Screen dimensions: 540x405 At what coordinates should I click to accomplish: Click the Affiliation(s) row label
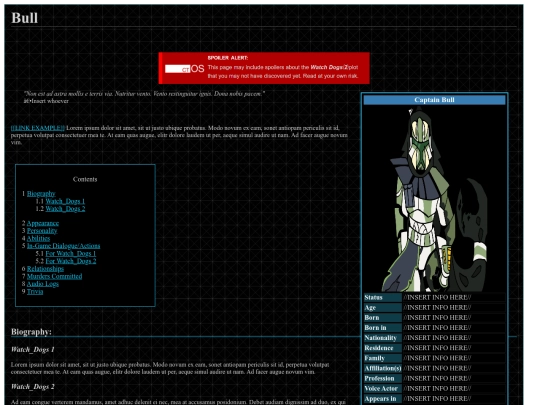(383, 368)
